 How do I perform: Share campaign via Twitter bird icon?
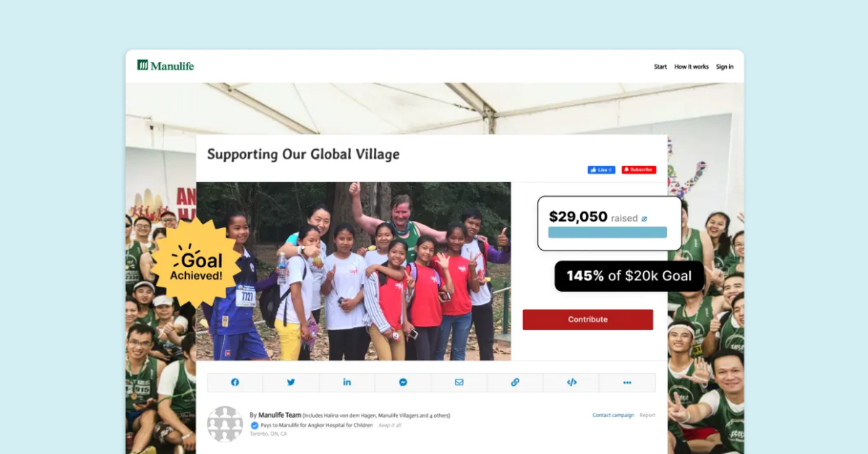coord(291,382)
